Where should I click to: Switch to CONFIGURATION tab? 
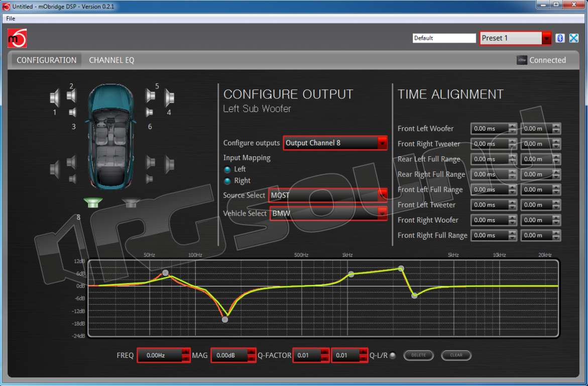(47, 60)
